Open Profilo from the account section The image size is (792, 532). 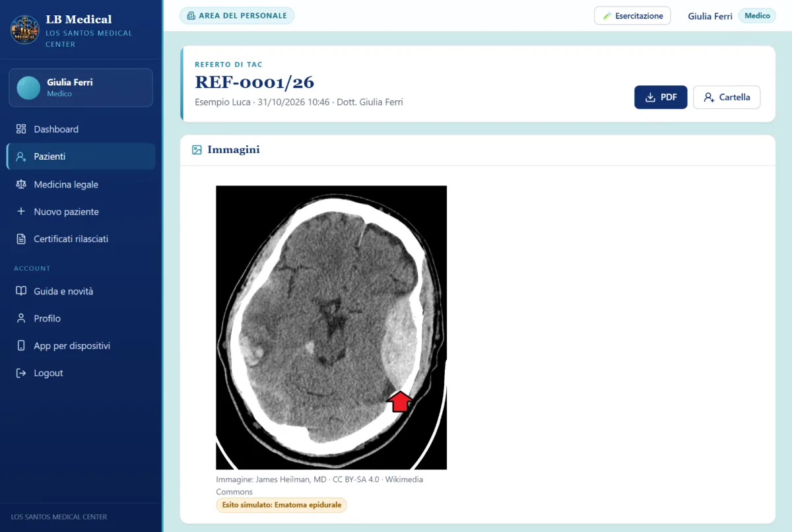pos(81,318)
